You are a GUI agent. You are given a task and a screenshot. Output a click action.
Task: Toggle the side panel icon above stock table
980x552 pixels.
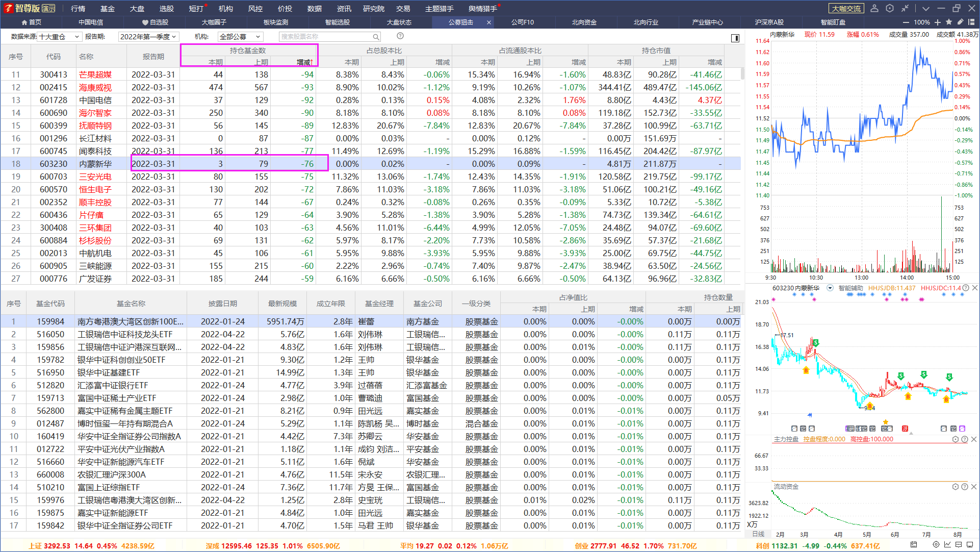pos(735,38)
